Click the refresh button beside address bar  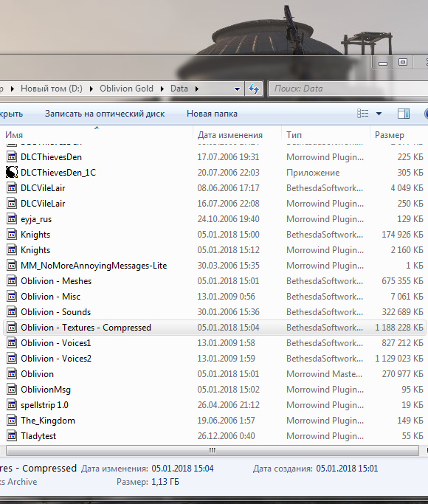[254, 89]
